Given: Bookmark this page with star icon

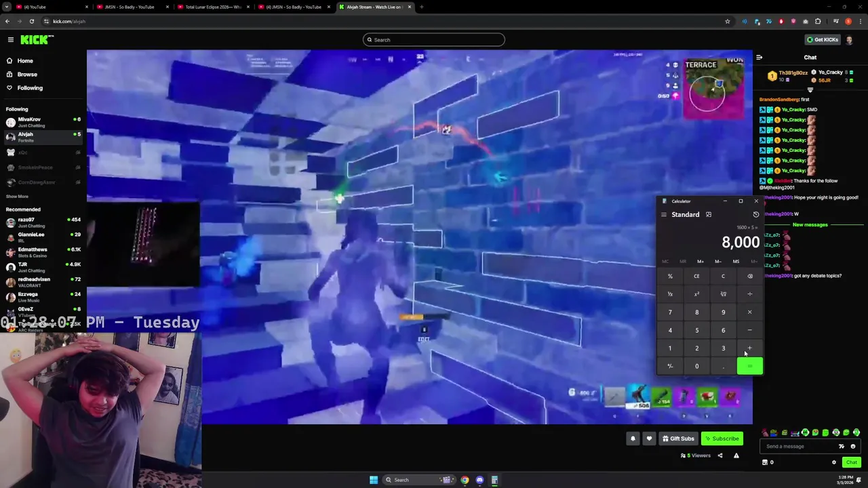Looking at the screenshot, I should click(x=728, y=21).
